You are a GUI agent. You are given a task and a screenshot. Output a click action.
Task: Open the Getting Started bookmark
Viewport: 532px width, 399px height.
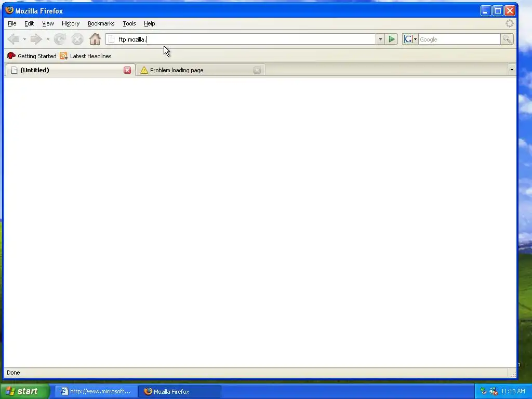coord(32,56)
